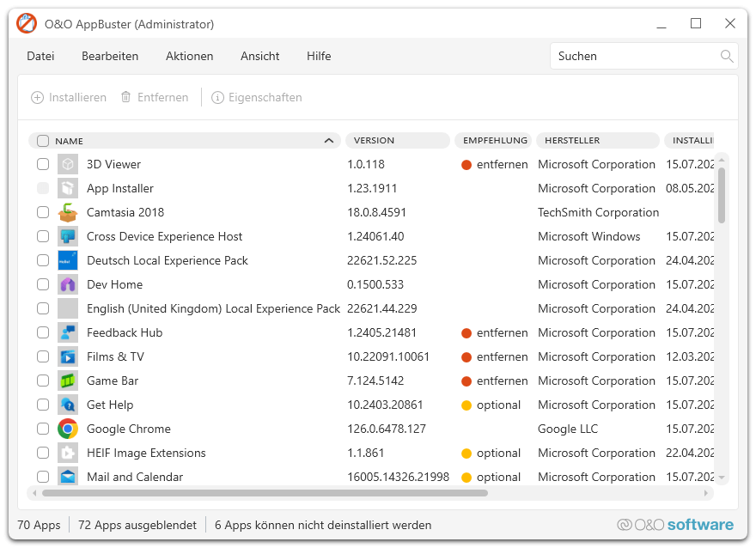Click '72 Apps ausgeblendet' status text
756x548 pixels.
(137, 525)
